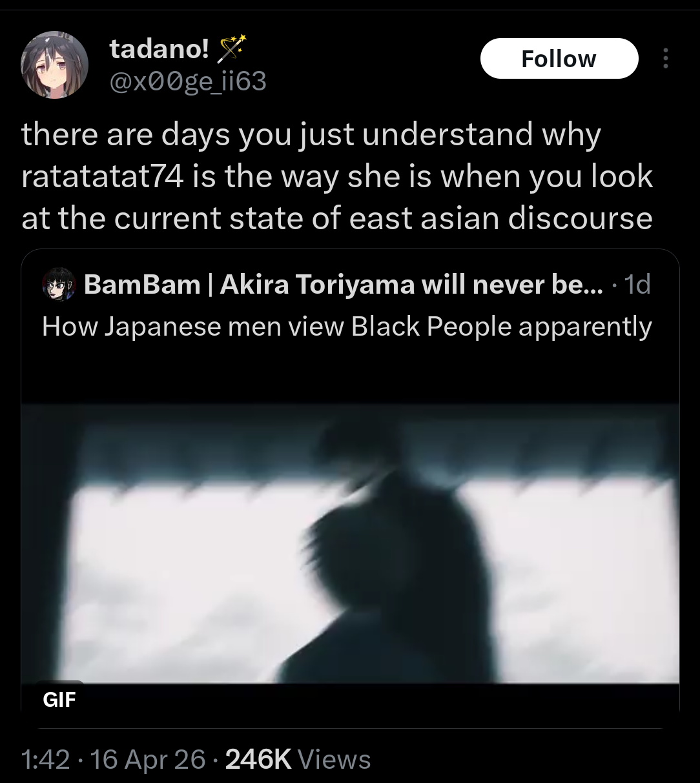
Task: Open the BamBam | Akira Toriyama display name
Action: point(344,285)
